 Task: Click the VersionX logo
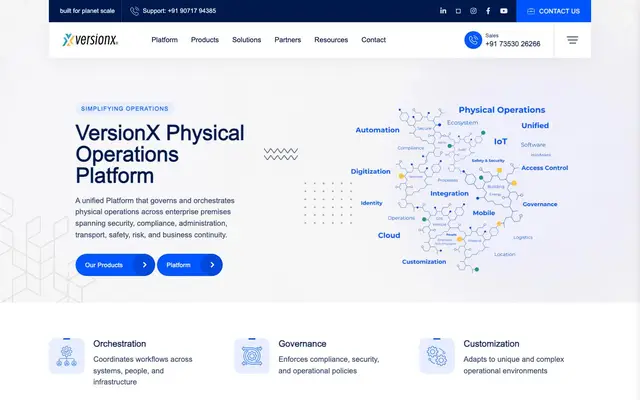pos(90,40)
